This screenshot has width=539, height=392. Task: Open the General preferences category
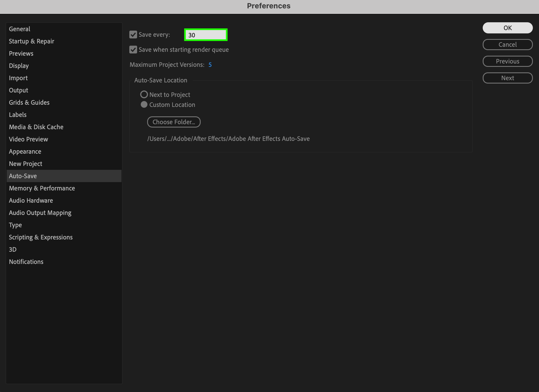[20, 29]
